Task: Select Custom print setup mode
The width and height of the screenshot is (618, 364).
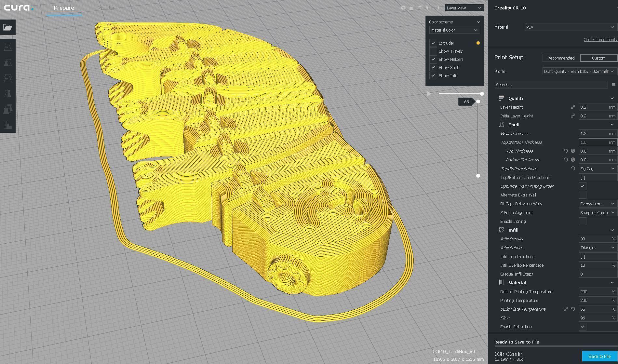Action: click(598, 58)
